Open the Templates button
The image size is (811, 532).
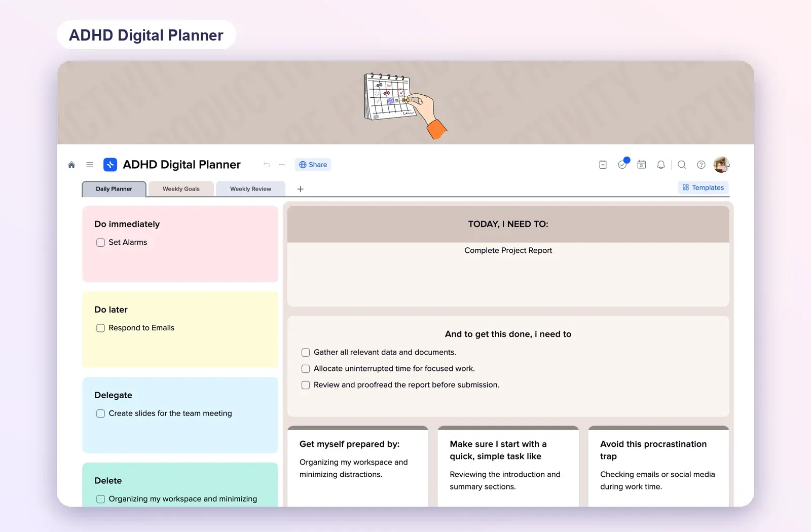(x=703, y=187)
